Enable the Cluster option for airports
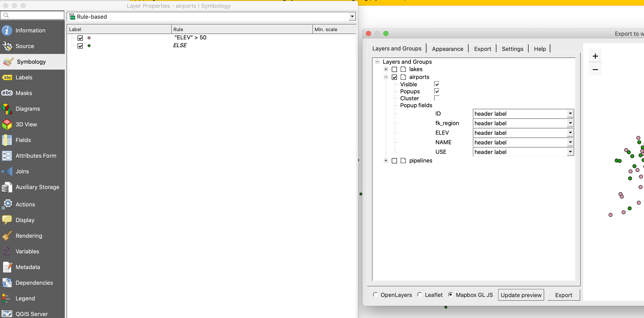This screenshot has width=644, height=318. [x=437, y=98]
